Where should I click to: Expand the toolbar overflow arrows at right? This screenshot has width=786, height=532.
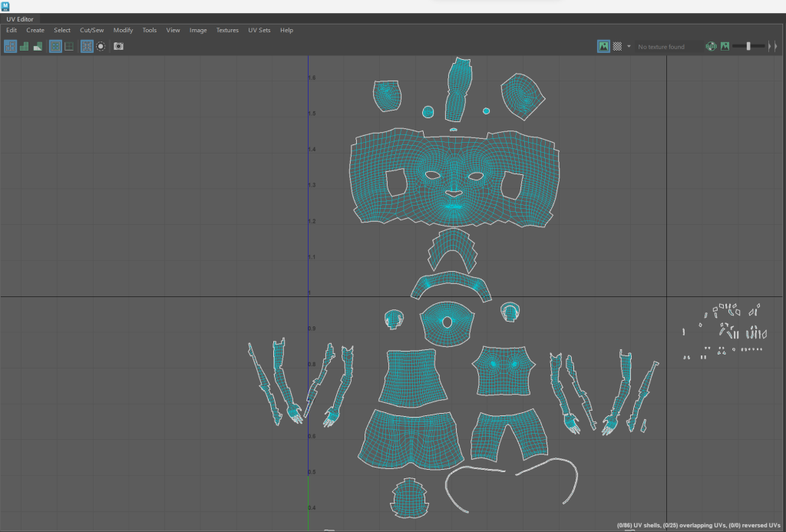[x=773, y=47]
